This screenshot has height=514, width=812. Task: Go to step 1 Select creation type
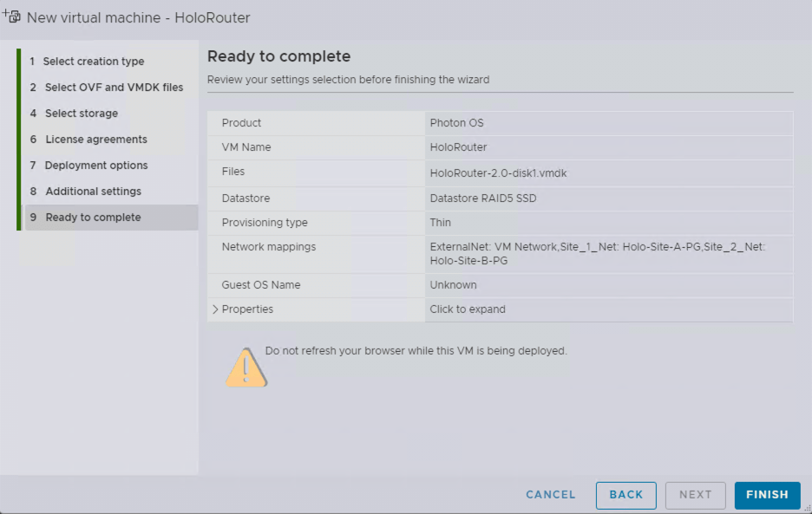click(94, 62)
